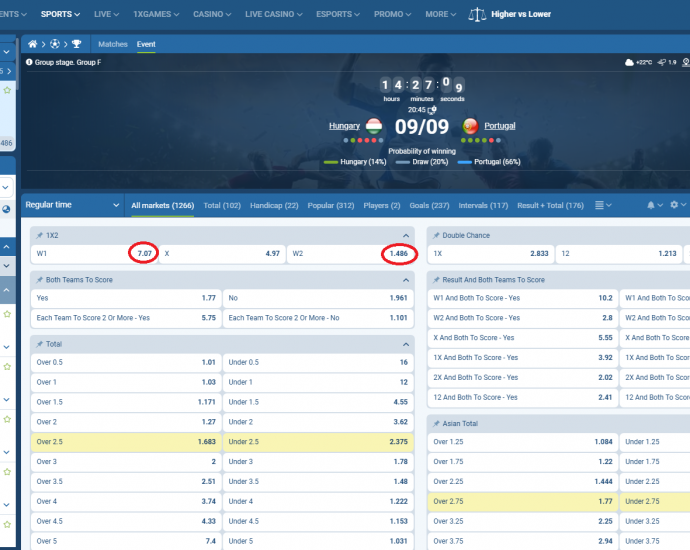Viewport: 690px width, 550px height.
Task: Select Both Teams To Score No 1.961
Action: coord(318,298)
